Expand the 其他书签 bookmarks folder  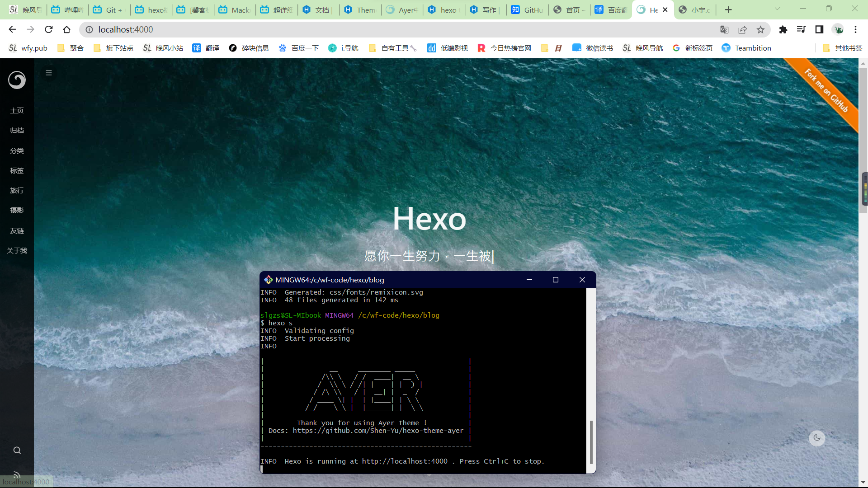pyautogui.click(x=843, y=48)
